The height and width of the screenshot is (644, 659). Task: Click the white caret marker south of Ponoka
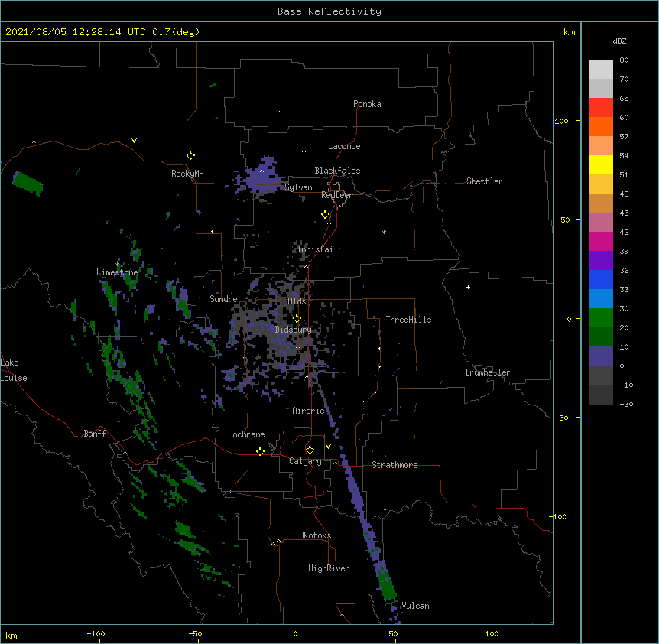point(279,112)
